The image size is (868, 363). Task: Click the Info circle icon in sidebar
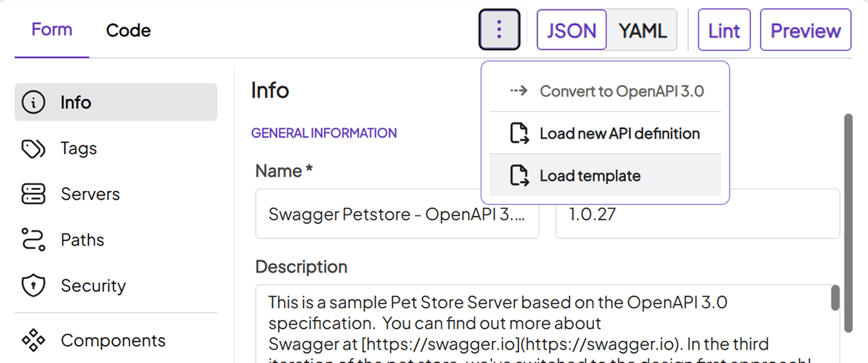tap(33, 102)
